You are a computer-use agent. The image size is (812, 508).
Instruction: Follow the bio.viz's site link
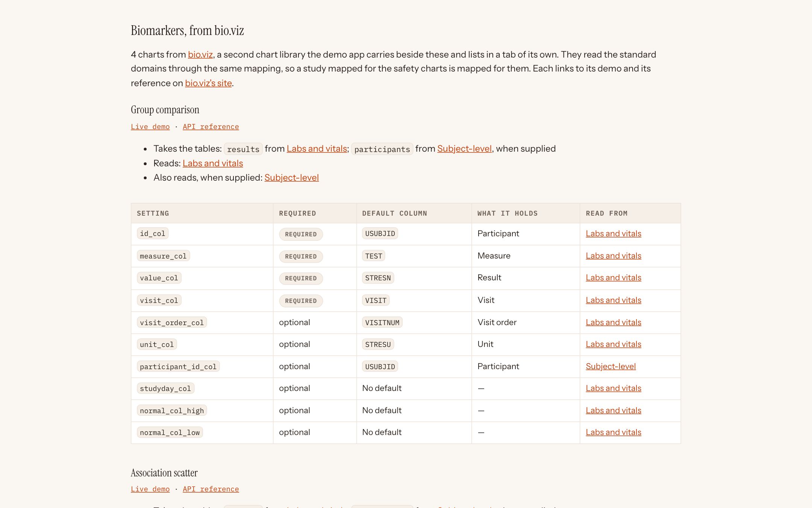click(x=208, y=83)
